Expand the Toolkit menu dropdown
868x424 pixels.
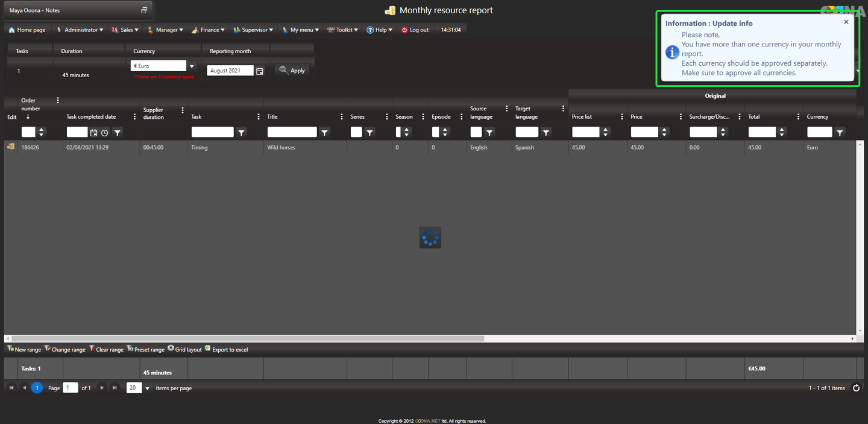[x=342, y=30]
